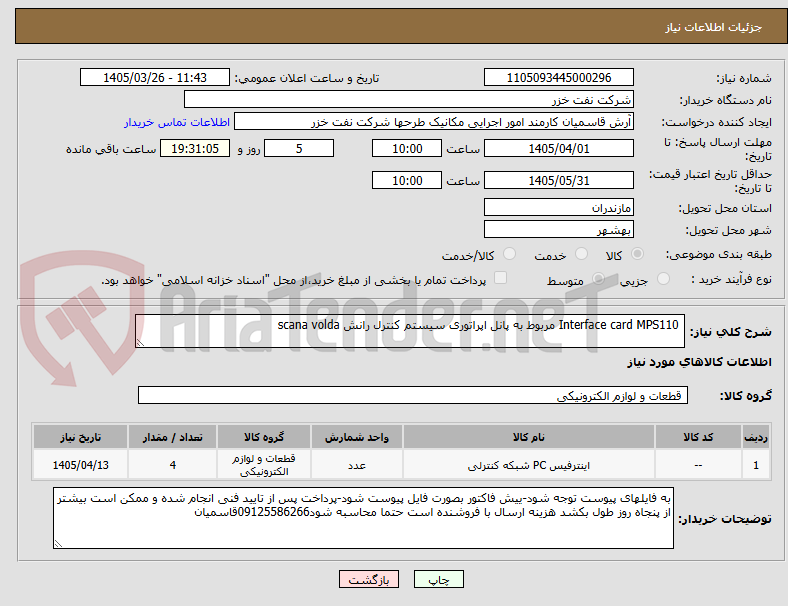This screenshot has width=788, height=606.
Task: Click the remaining time field 19:31:05
Action: click(195, 148)
